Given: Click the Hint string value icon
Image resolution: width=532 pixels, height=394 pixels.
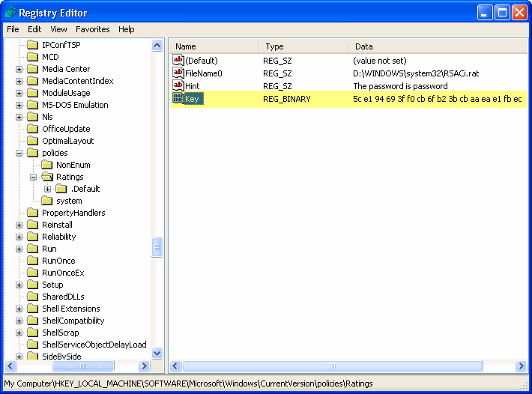Looking at the screenshot, I should pos(178,85).
